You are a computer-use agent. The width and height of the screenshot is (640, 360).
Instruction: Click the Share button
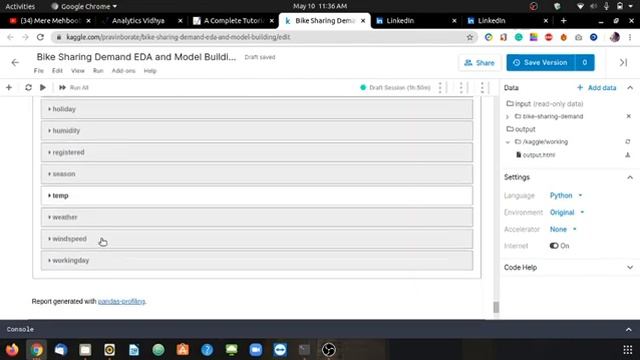point(479,62)
